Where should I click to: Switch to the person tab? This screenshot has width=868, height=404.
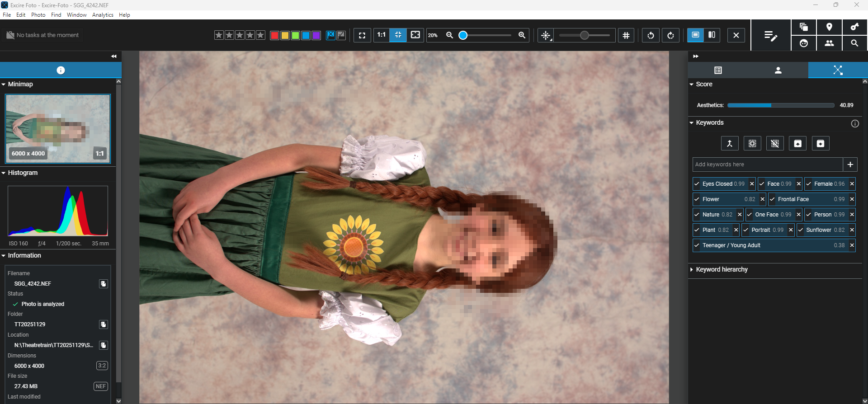coord(778,70)
